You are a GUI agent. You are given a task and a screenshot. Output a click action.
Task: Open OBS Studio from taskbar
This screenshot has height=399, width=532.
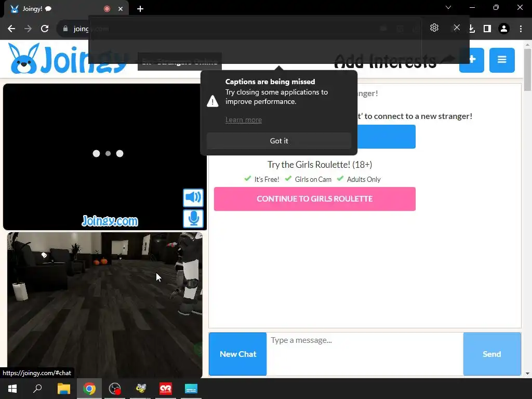[x=115, y=389]
